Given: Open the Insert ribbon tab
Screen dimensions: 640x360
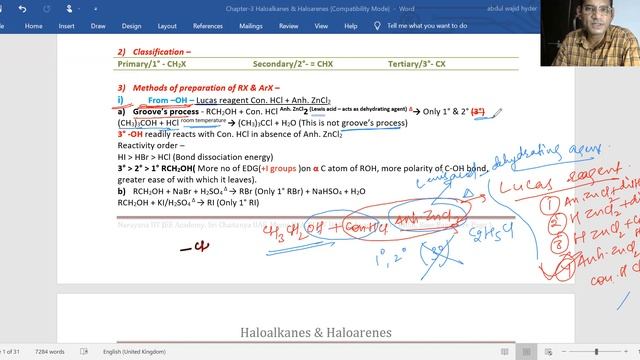Looking at the screenshot, I should [x=66, y=26].
